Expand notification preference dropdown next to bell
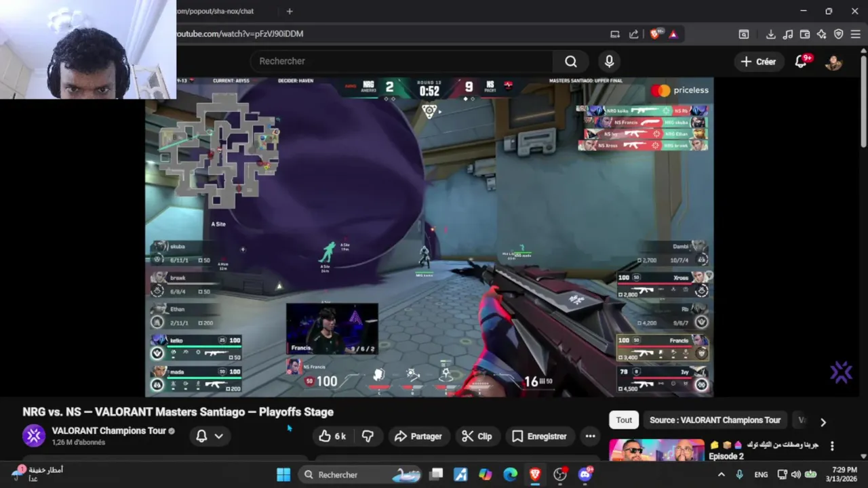The height and width of the screenshot is (488, 868). (x=219, y=436)
